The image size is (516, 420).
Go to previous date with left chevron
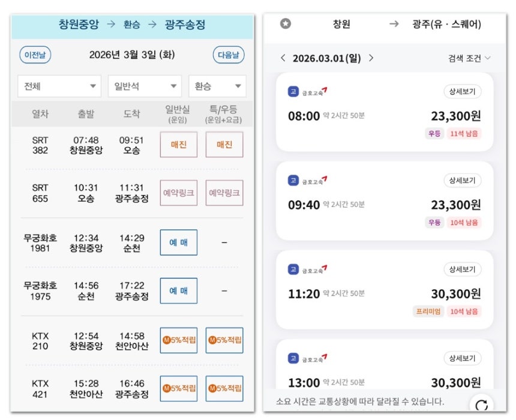(x=283, y=58)
